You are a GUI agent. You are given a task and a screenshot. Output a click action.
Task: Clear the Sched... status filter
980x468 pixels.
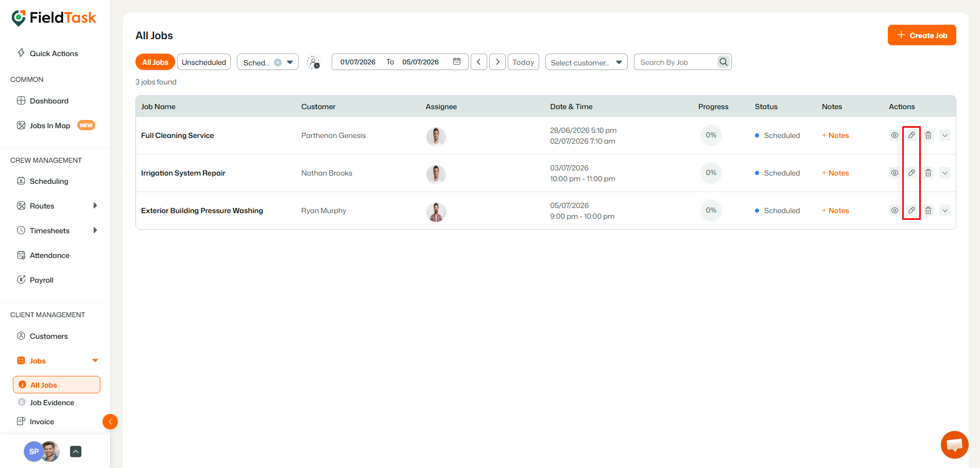278,62
